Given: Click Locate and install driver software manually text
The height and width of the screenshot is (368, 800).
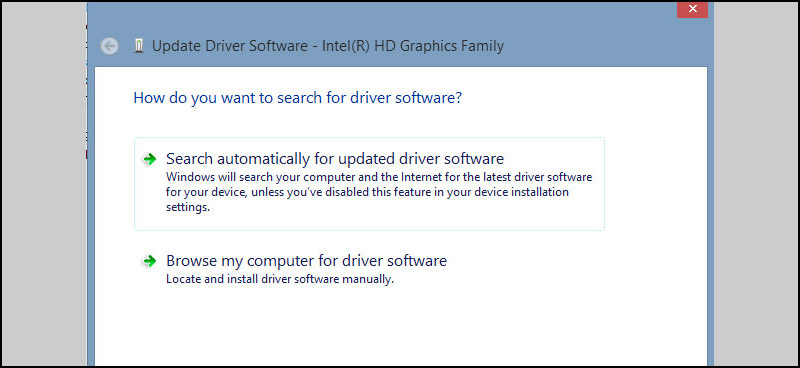Looking at the screenshot, I should (x=280, y=280).
